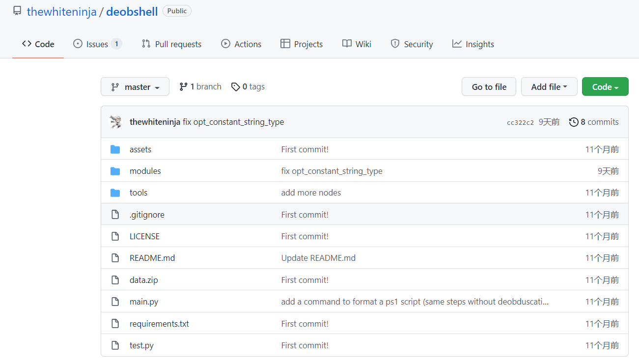Click the commits history clock icon
This screenshot has height=364, width=639.
point(574,122)
